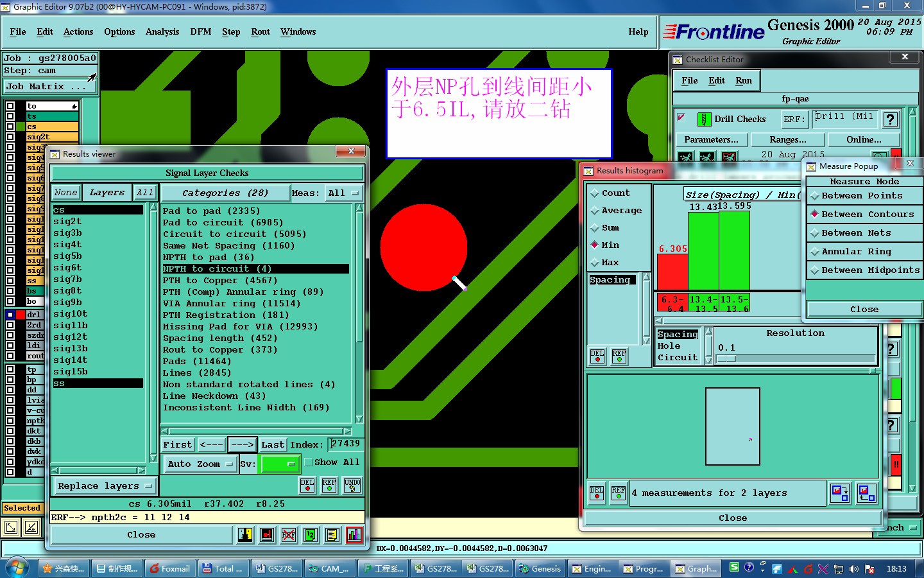Open Edit menu in Checklist Editor
Image resolution: width=924 pixels, height=578 pixels.
[717, 80]
